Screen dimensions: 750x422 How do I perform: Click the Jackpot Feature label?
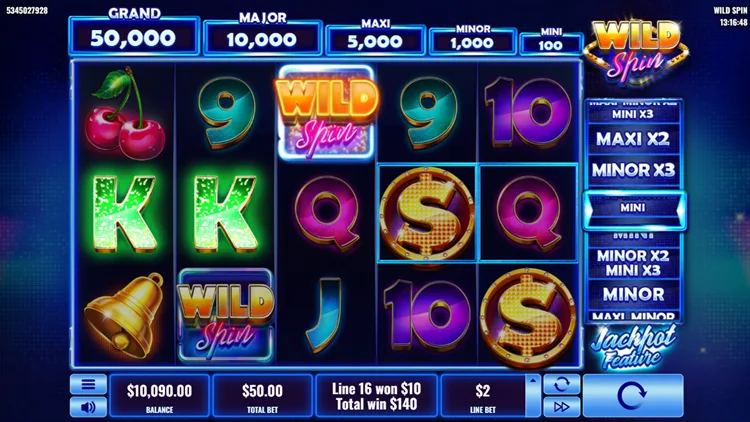(632, 346)
